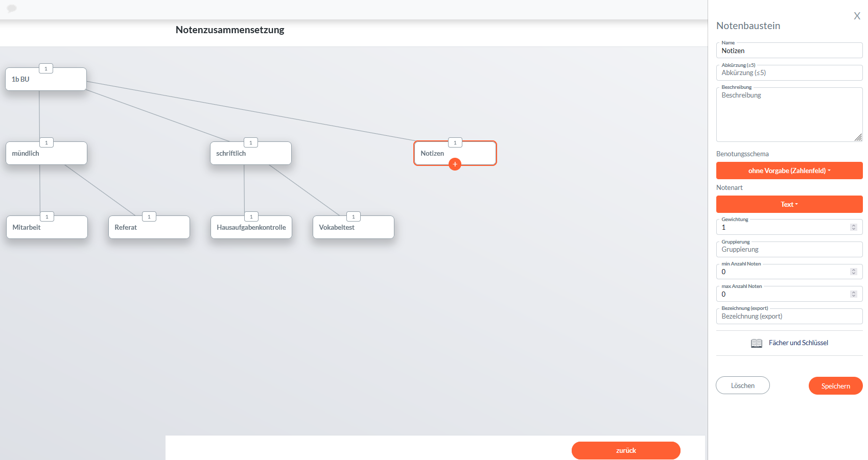Screen dimensions: 868x460
Task: Adjust the min Anzahl Noten stepper
Action: click(853, 272)
